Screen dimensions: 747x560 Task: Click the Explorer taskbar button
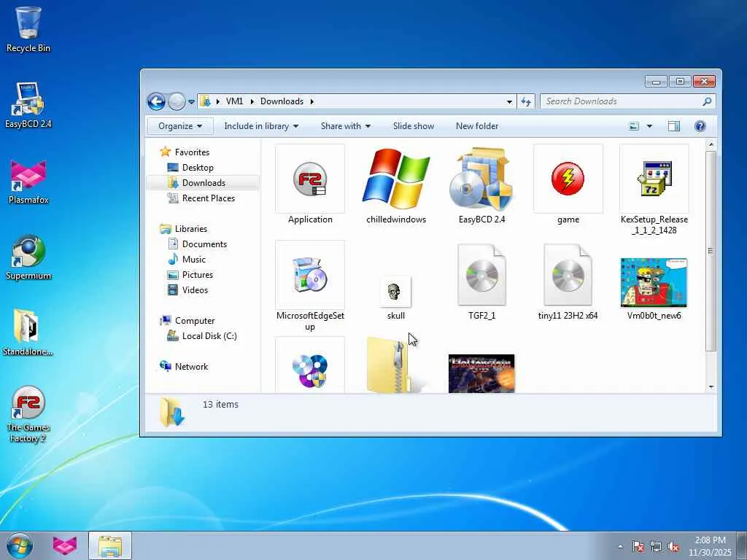(x=109, y=545)
